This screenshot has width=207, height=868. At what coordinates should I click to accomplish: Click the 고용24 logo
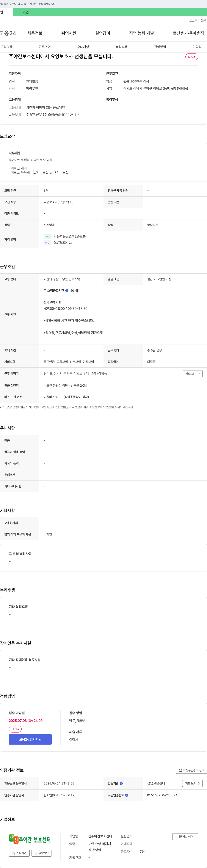(x=8, y=33)
